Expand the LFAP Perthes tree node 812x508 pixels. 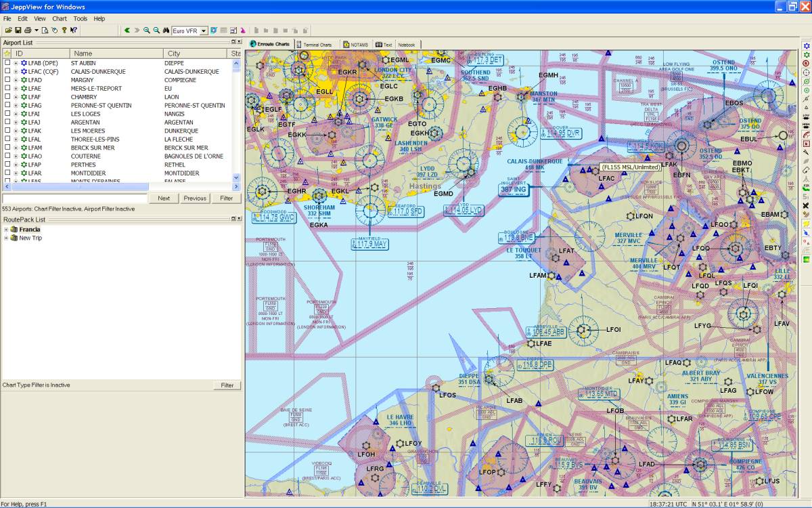coord(16,165)
